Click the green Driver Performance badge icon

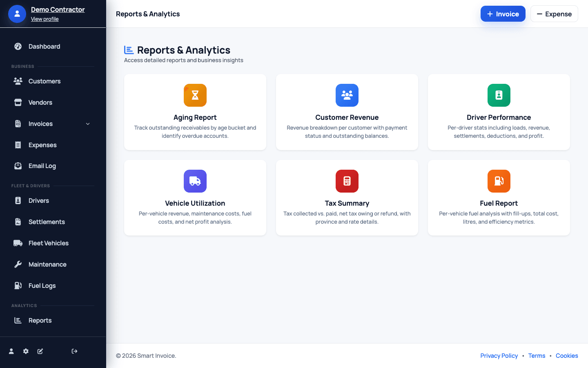click(499, 95)
